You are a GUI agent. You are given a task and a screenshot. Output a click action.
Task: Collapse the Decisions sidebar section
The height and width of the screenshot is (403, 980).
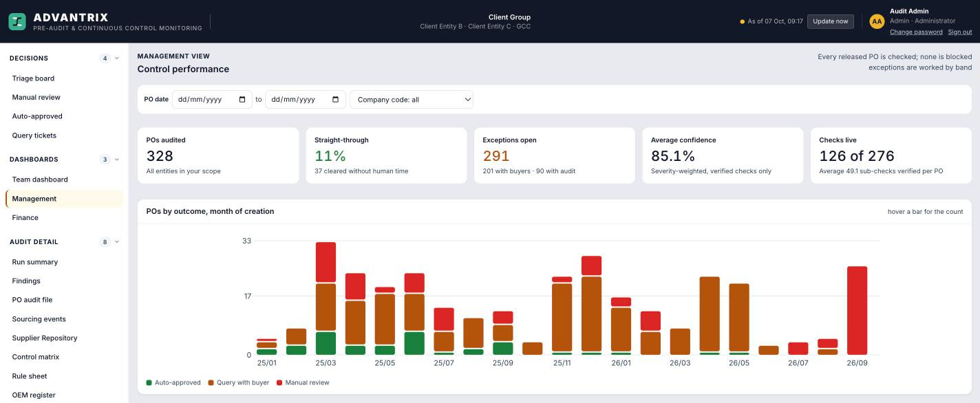tap(117, 58)
